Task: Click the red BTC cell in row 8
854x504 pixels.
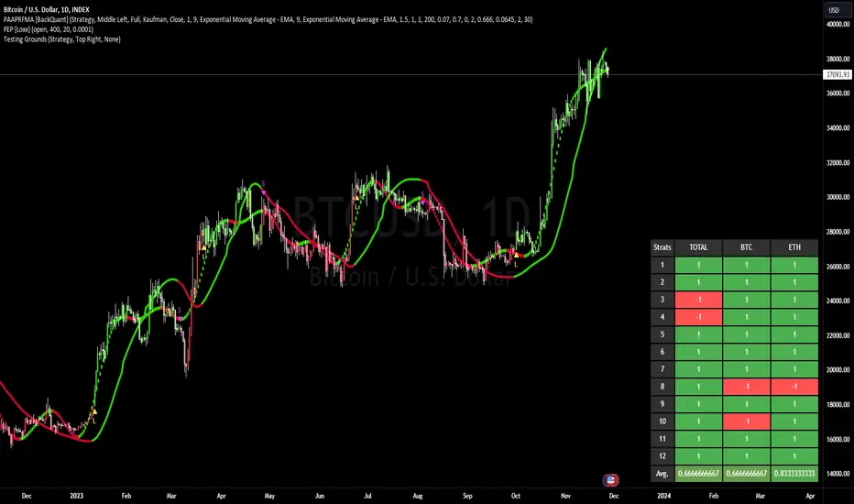Action: [x=747, y=387]
